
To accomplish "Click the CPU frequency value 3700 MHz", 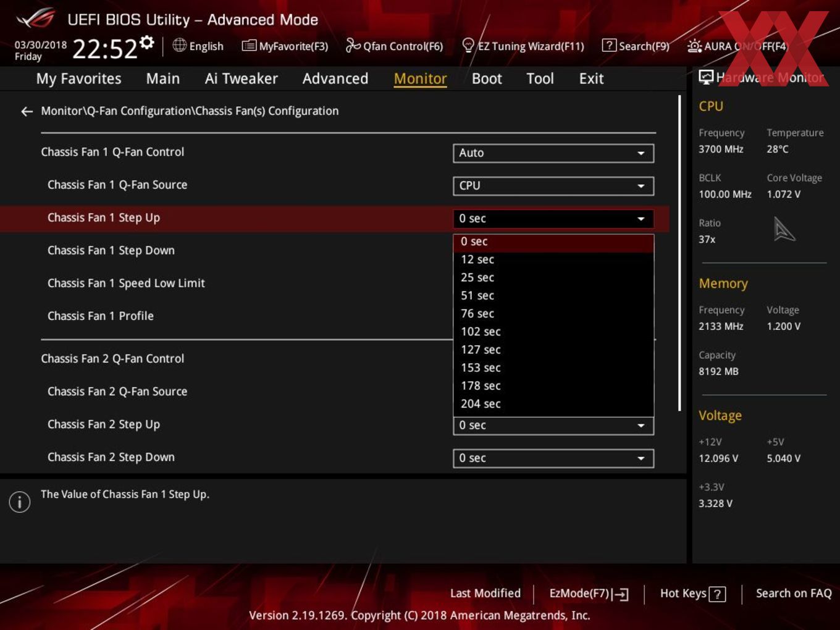I will pyautogui.click(x=721, y=149).
